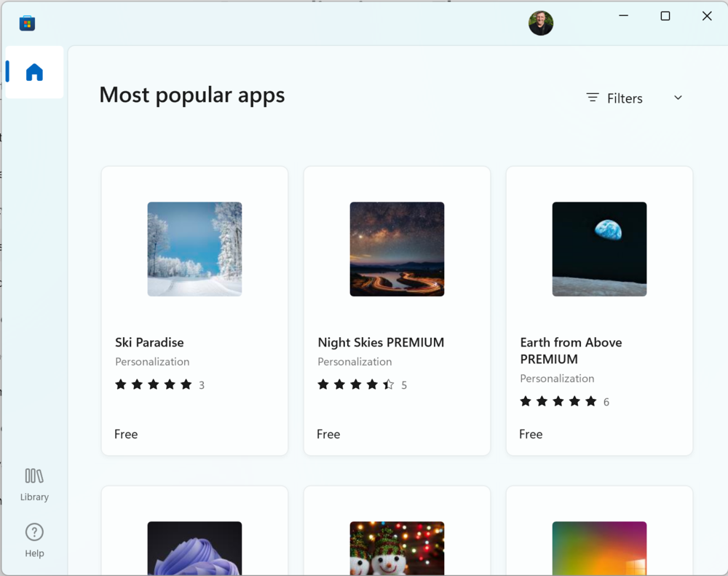This screenshot has height=576, width=728.
Task: Open the user profile avatar
Action: point(540,23)
